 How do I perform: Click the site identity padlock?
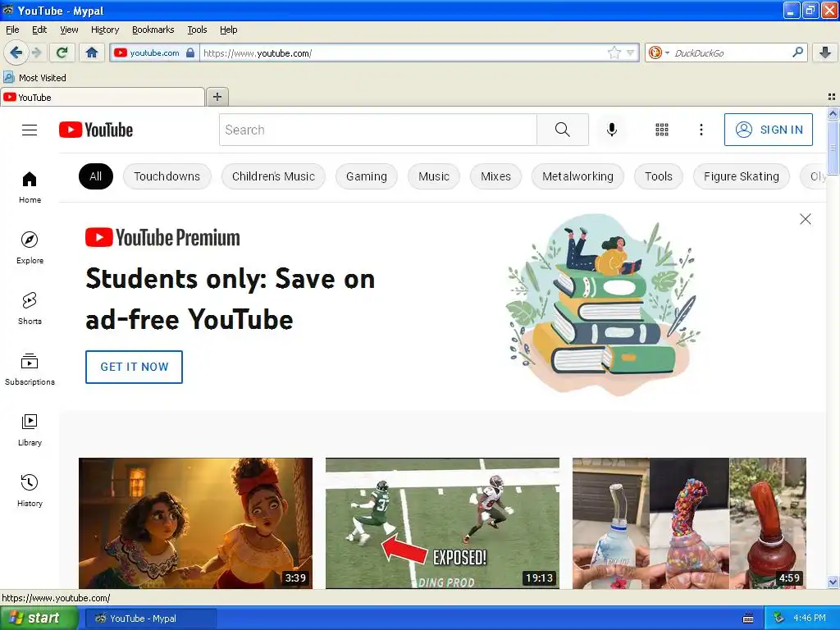click(x=190, y=52)
